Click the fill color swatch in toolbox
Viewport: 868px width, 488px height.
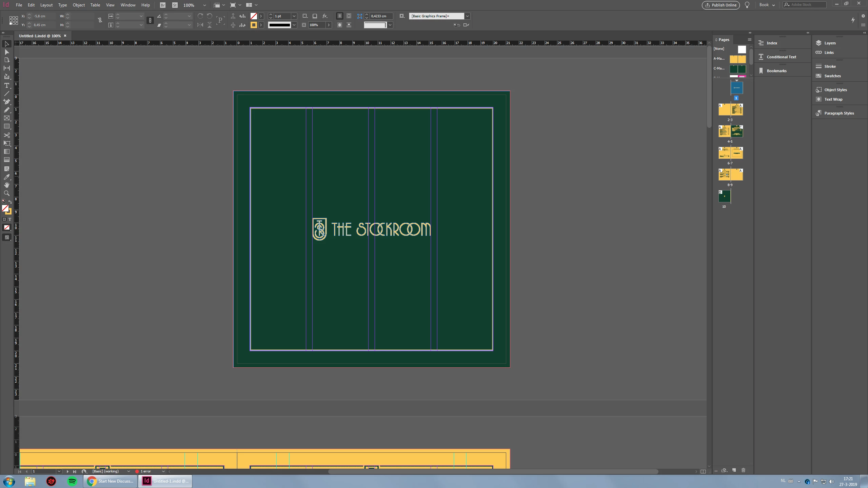(5, 208)
